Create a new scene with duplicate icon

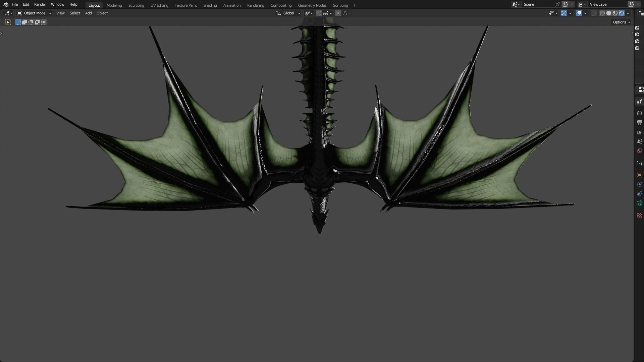(565, 4)
